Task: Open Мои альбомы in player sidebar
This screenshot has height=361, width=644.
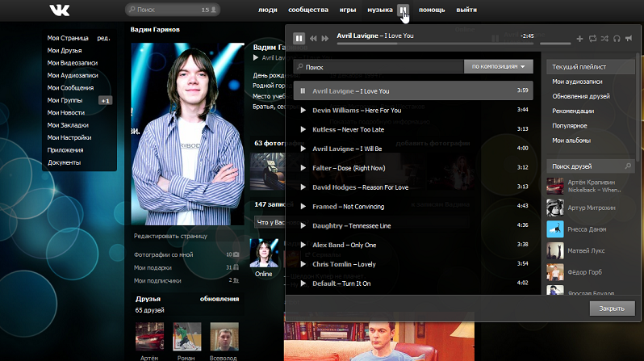Action: click(571, 141)
